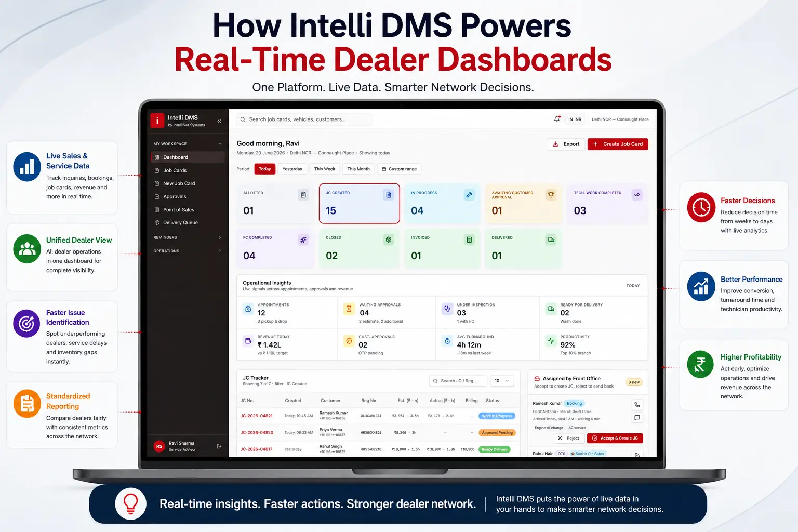Open job card JC-2026-04821
This screenshot has width=798, height=532.
257,416
